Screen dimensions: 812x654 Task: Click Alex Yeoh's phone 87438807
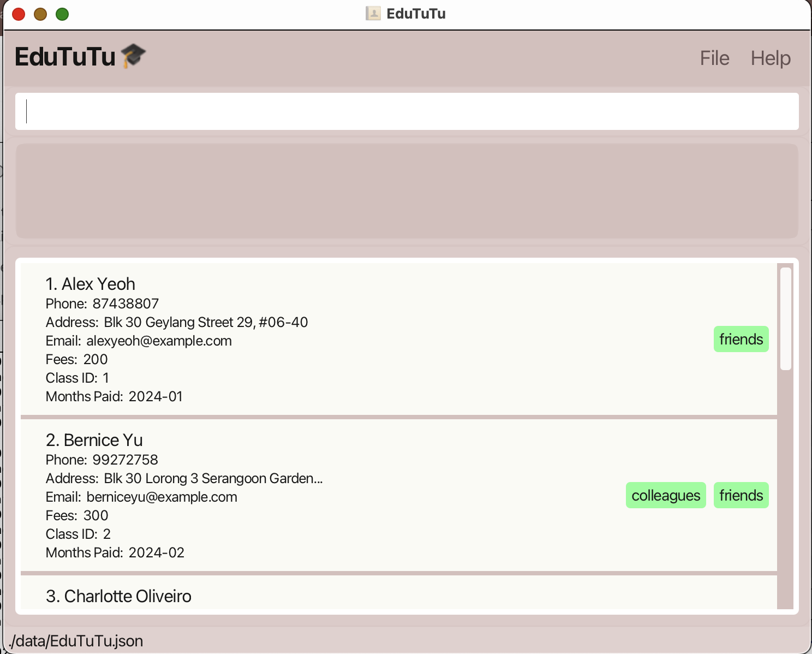coord(126,304)
